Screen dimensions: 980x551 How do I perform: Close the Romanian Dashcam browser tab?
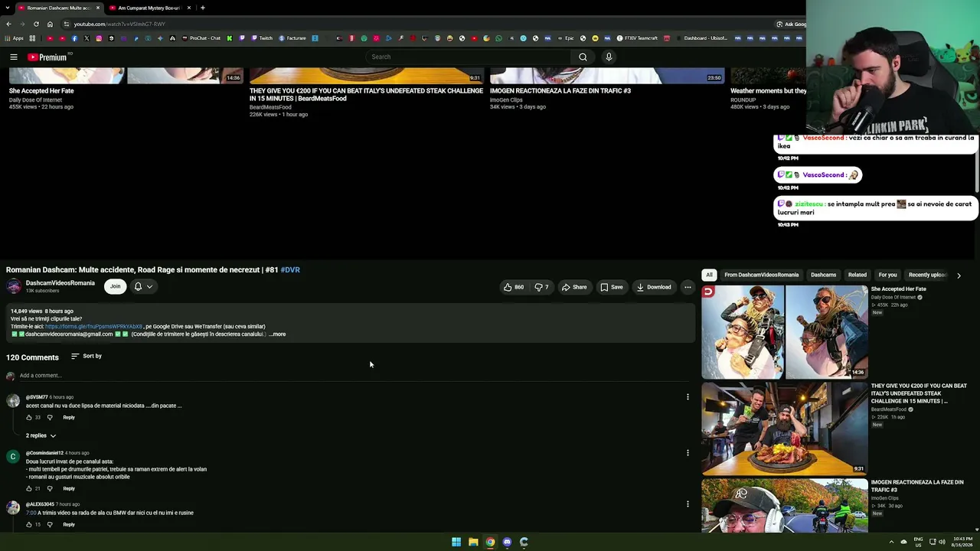98,8
